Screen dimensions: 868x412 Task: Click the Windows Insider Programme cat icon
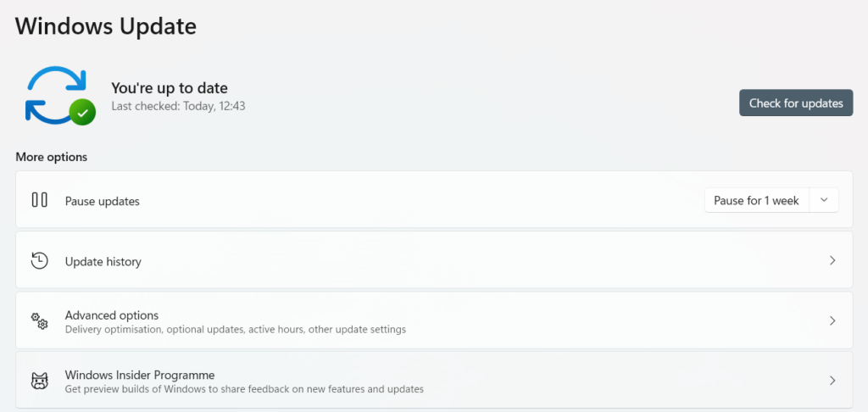[40, 381]
